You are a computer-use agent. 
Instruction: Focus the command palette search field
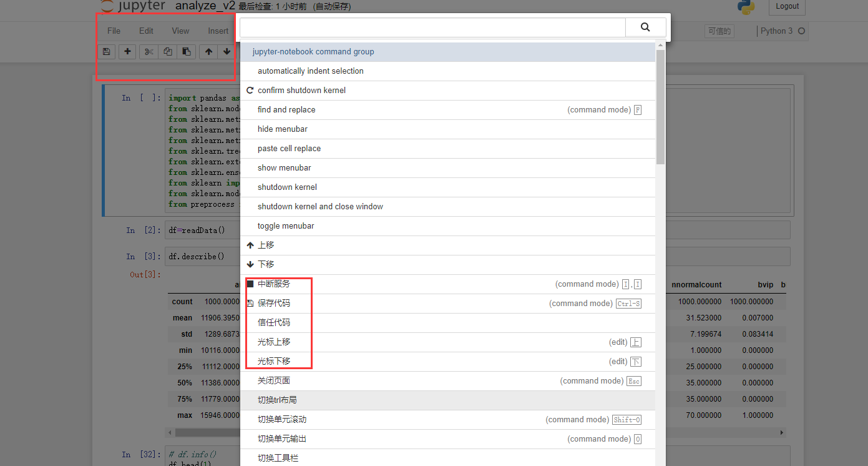pyautogui.click(x=432, y=27)
